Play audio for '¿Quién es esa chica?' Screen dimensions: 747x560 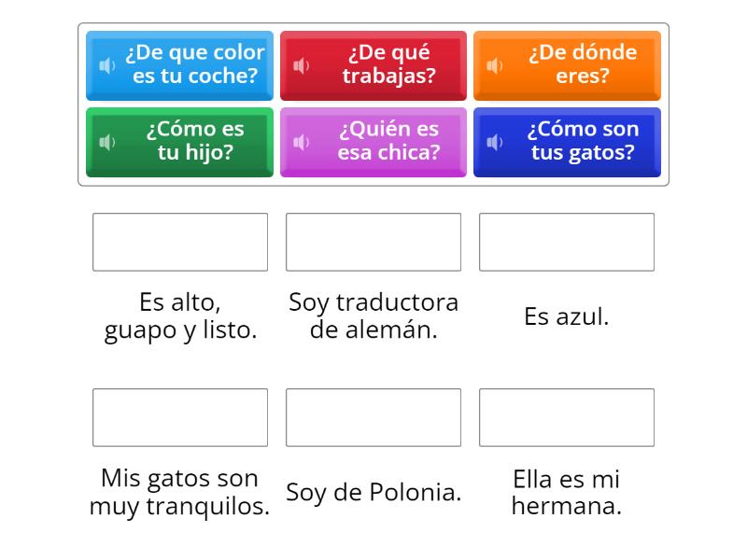[301, 142]
